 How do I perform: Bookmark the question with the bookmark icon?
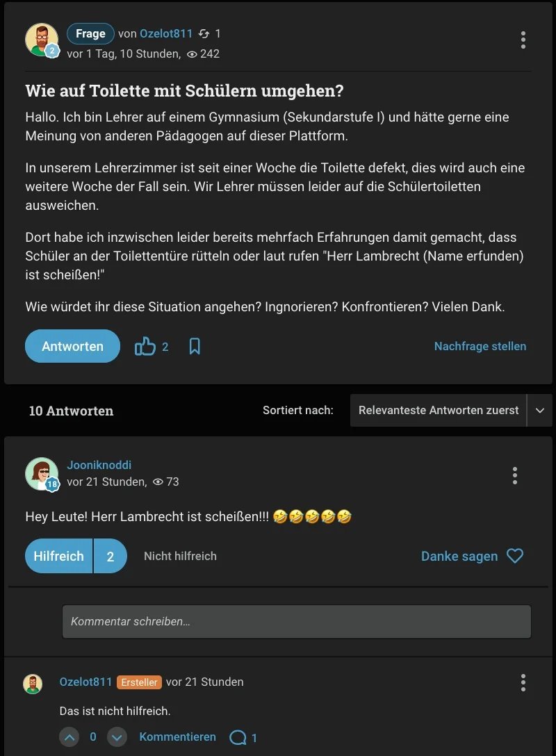[195, 346]
